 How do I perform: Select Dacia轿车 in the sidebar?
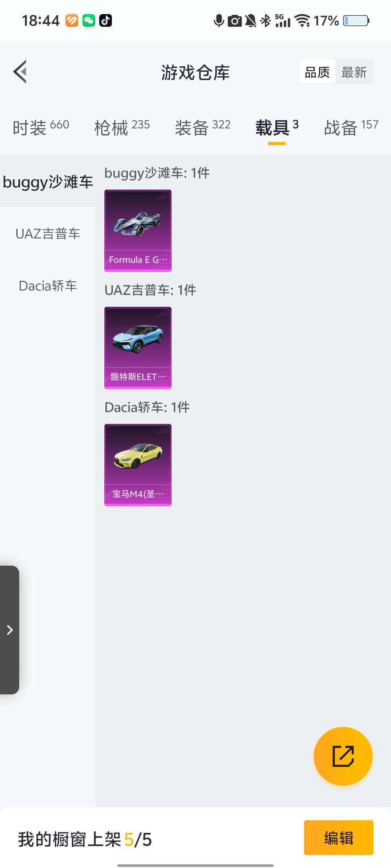pos(48,286)
